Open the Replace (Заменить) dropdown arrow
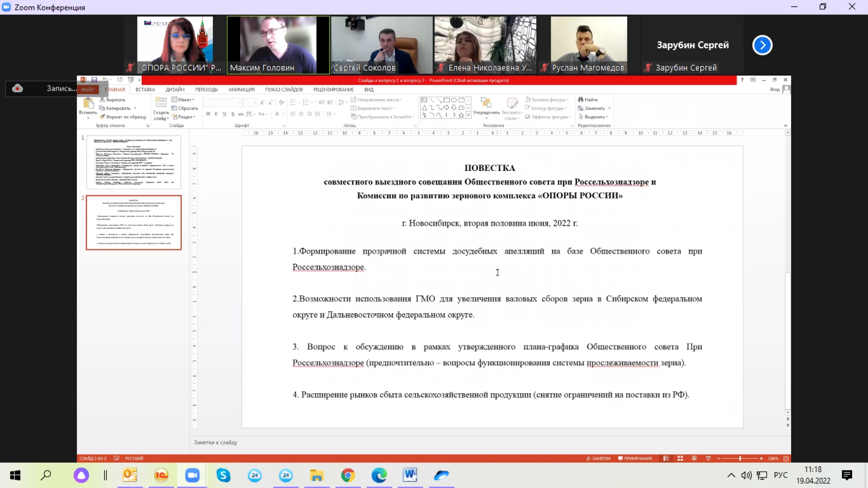Viewport: 868px width, 488px height. click(x=609, y=108)
